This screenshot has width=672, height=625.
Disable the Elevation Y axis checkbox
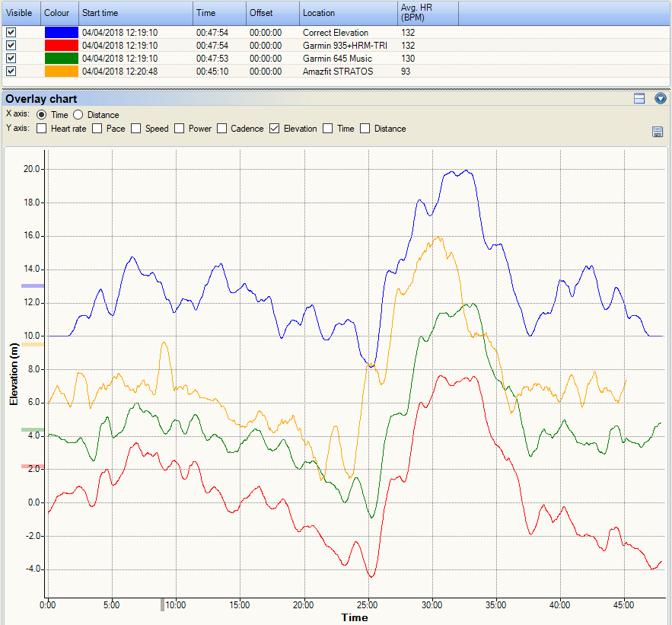point(274,129)
